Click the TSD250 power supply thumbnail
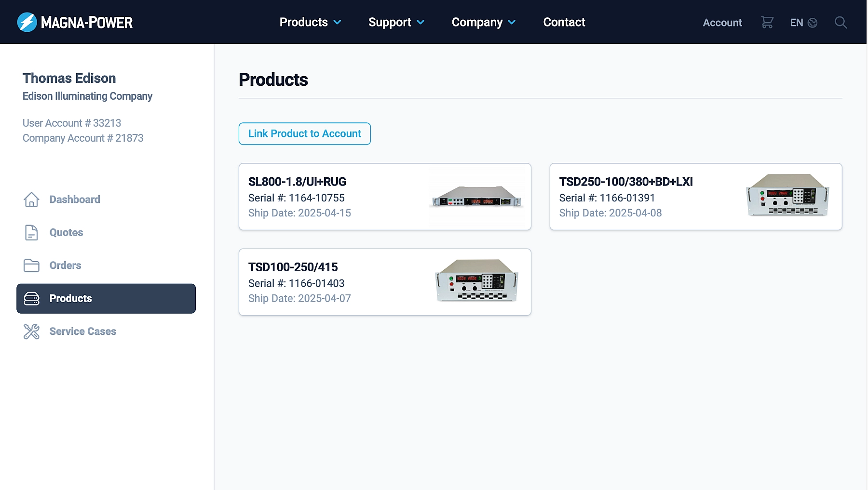Screen dimensions: 868x490 (787, 195)
